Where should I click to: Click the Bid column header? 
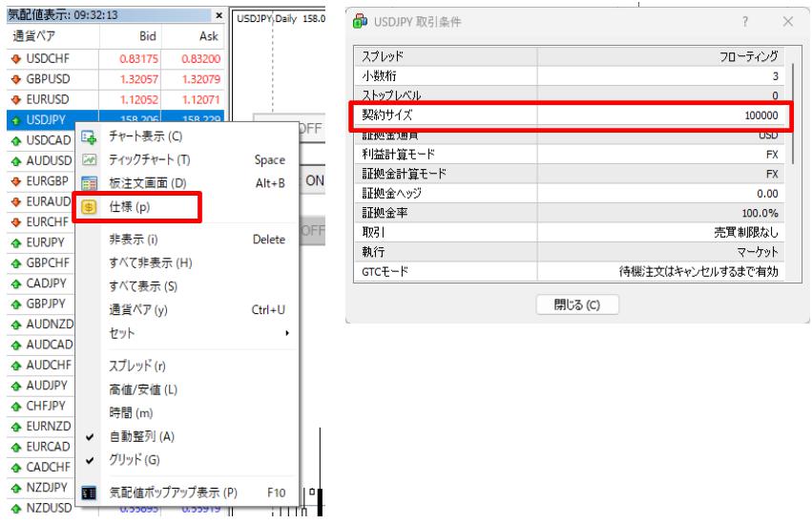[131, 36]
